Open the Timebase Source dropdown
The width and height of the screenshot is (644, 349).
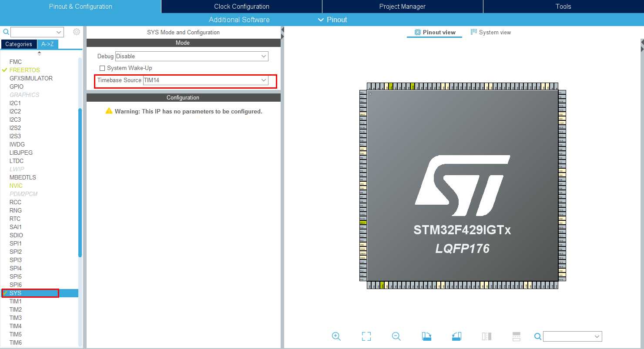point(205,80)
